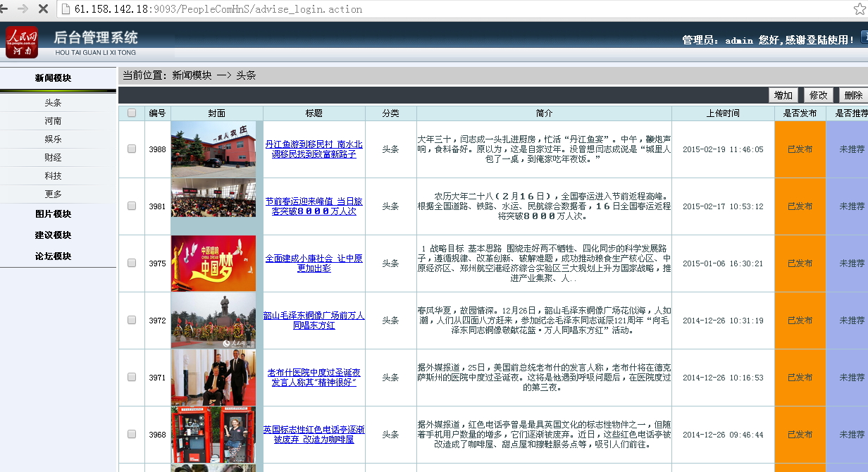Bookmark page with star icon
This screenshot has width=868, height=472.
coord(860,9)
